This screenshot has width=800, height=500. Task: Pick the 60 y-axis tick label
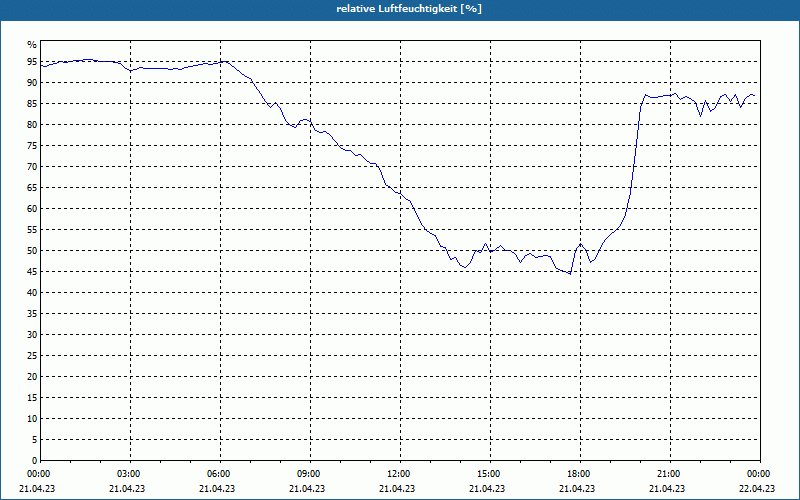pyautogui.click(x=32, y=209)
